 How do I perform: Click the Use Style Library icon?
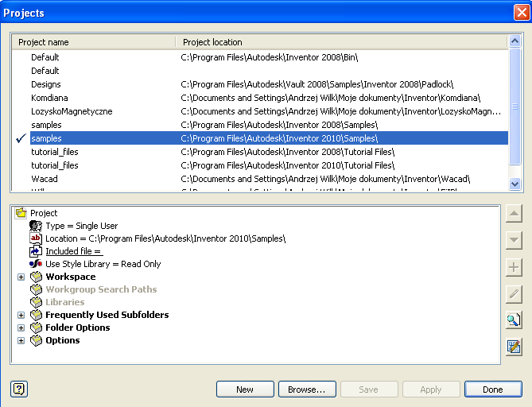point(36,264)
